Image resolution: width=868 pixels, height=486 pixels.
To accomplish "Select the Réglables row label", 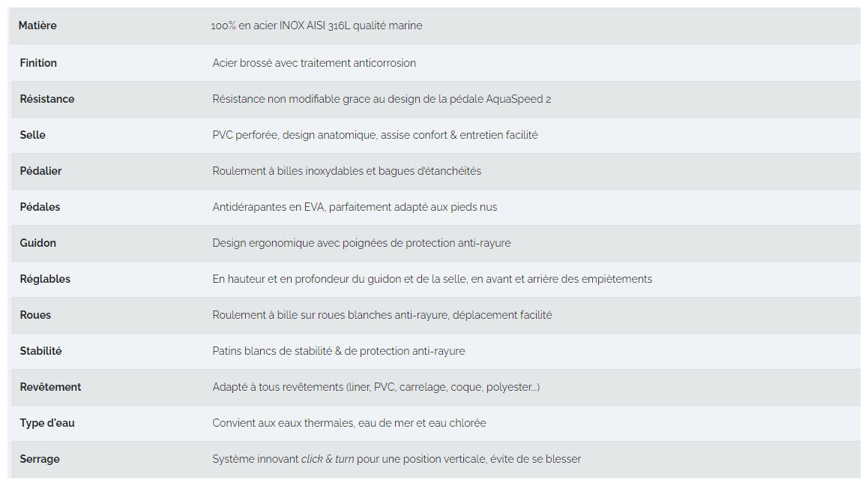I will coord(45,279).
